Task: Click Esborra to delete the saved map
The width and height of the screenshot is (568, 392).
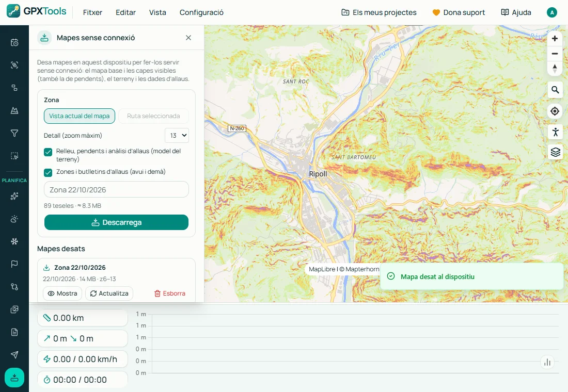Action: click(x=169, y=293)
